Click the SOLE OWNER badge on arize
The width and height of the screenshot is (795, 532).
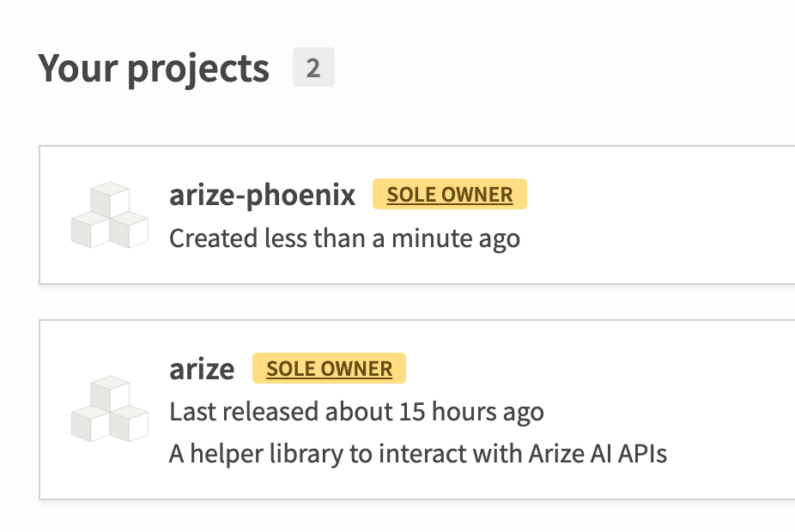(x=329, y=368)
